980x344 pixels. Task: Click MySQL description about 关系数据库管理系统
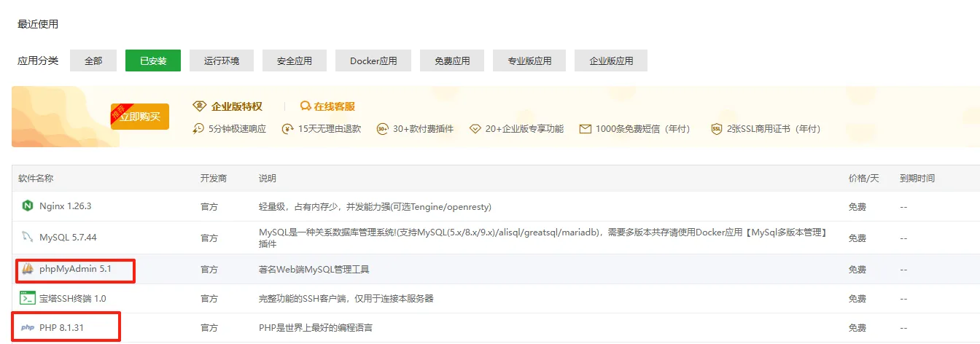point(544,238)
